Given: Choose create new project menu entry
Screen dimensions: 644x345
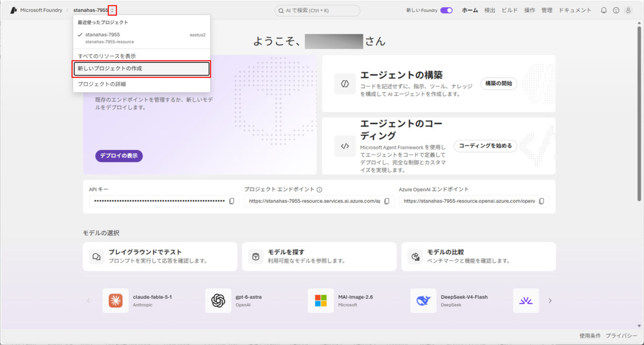Looking at the screenshot, I should coord(142,69).
